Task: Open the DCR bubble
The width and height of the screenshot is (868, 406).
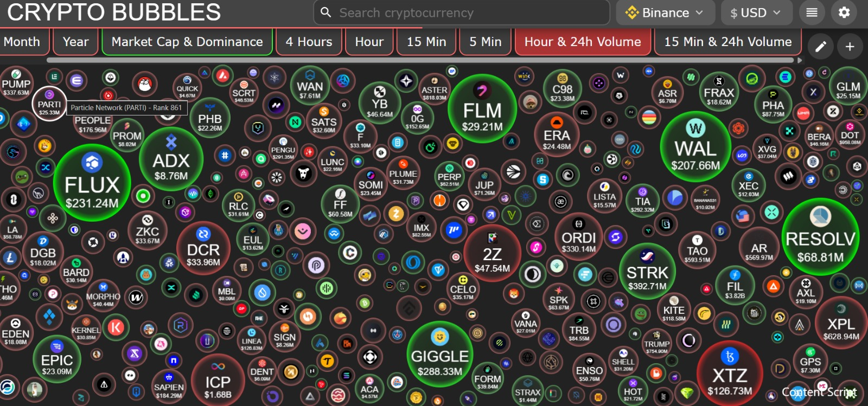Action: click(x=203, y=248)
